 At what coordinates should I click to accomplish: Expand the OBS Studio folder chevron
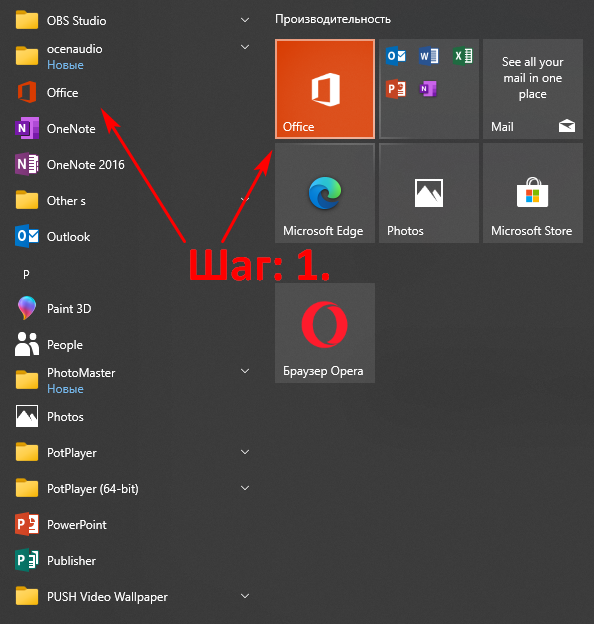(245, 20)
